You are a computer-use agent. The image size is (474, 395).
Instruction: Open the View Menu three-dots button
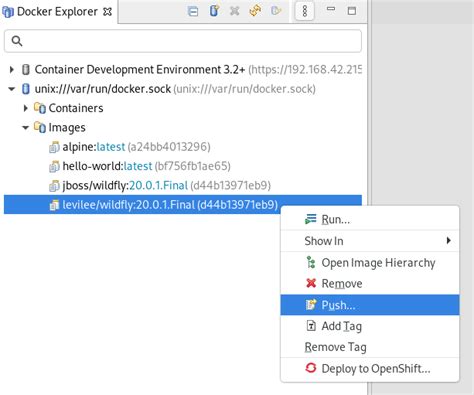point(304,11)
